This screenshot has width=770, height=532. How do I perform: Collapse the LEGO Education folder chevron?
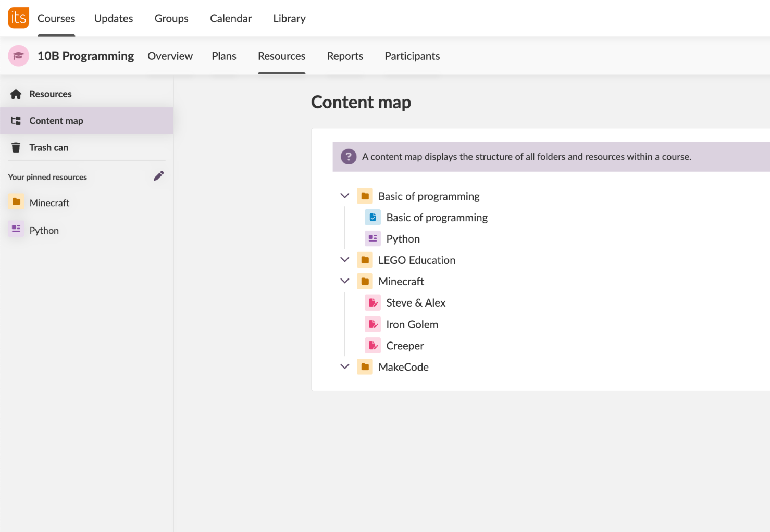[345, 259]
